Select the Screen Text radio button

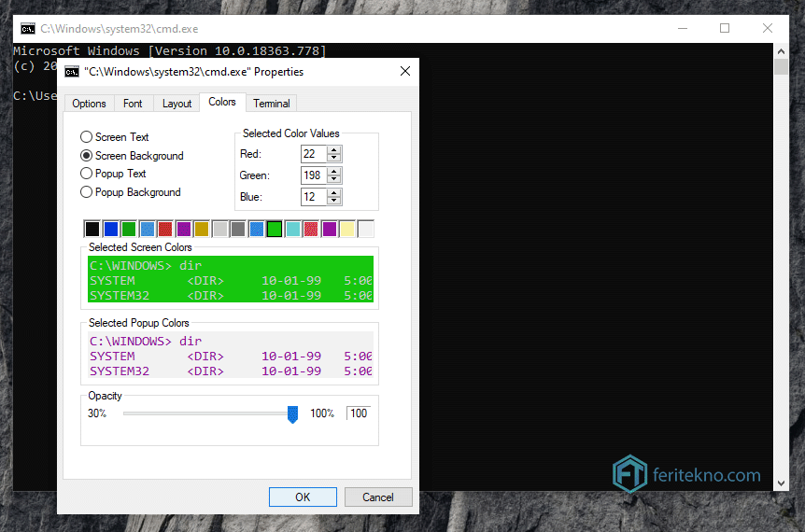(x=86, y=137)
